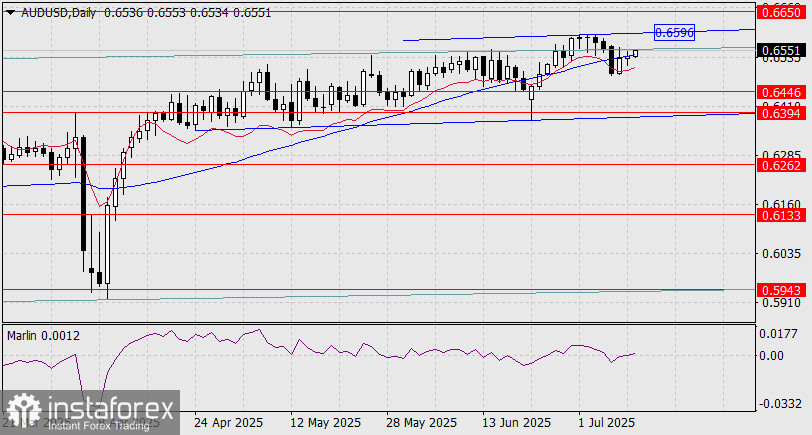Click the 0.6446 red price level label
The width and height of the screenshot is (812, 435).
coord(782,93)
